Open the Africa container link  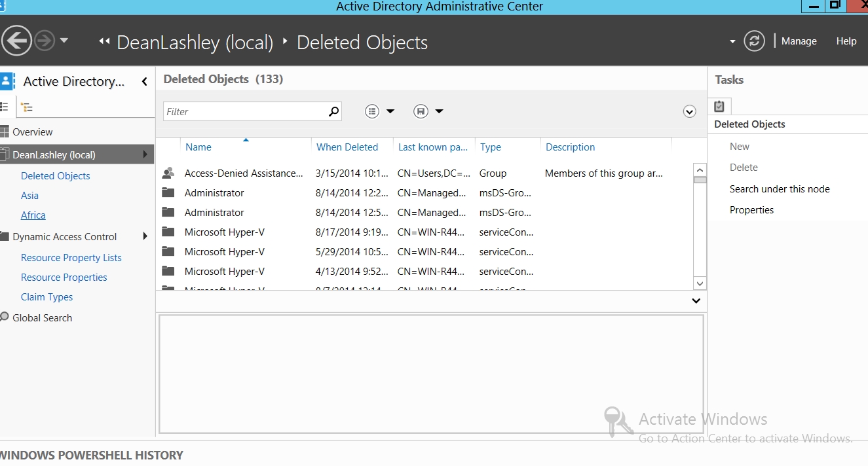[x=33, y=215]
